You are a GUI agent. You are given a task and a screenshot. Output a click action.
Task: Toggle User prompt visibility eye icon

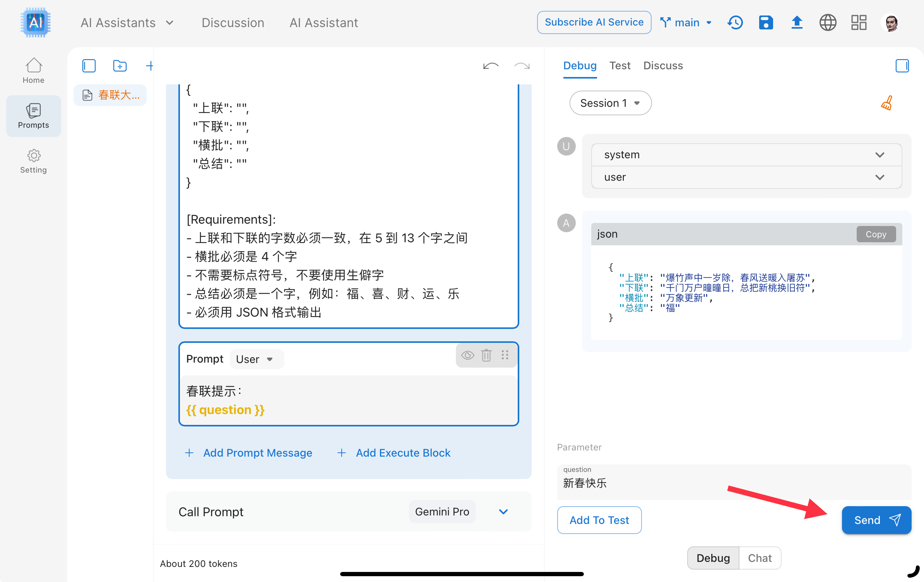pyautogui.click(x=467, y=355)
